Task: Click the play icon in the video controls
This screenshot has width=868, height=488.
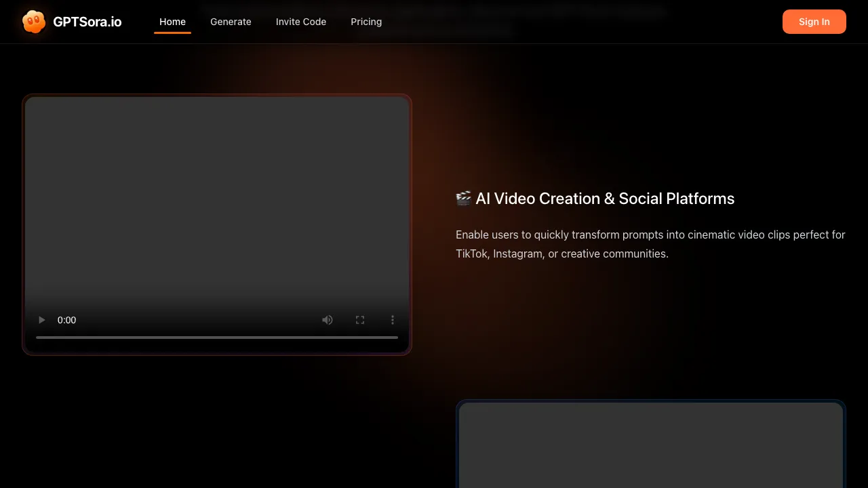Action: click(41, 319)
